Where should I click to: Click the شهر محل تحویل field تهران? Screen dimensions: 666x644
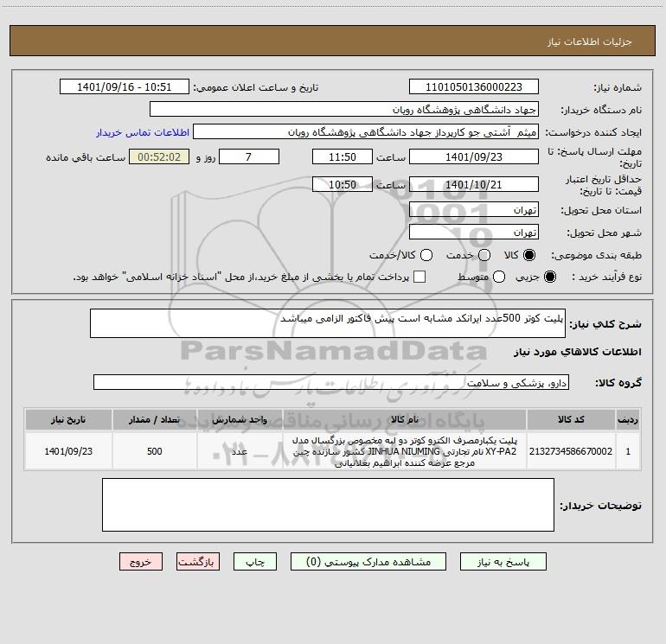point(474,233)
